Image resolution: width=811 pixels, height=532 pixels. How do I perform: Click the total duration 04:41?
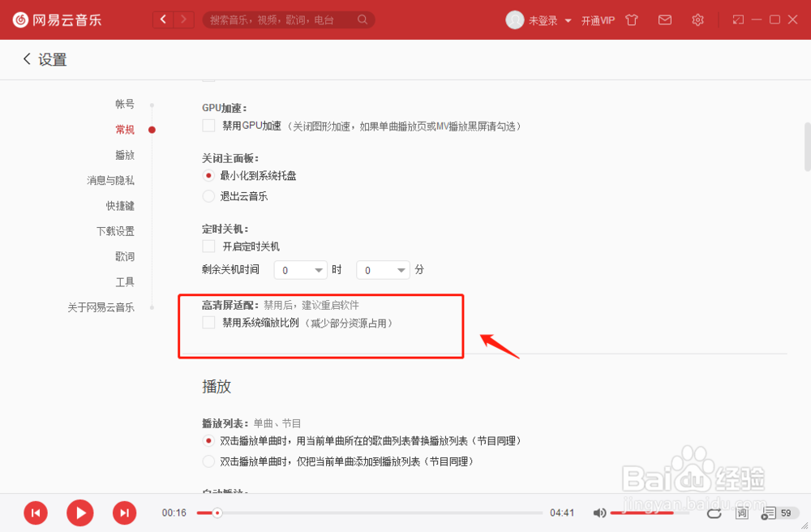pos(562,513)
